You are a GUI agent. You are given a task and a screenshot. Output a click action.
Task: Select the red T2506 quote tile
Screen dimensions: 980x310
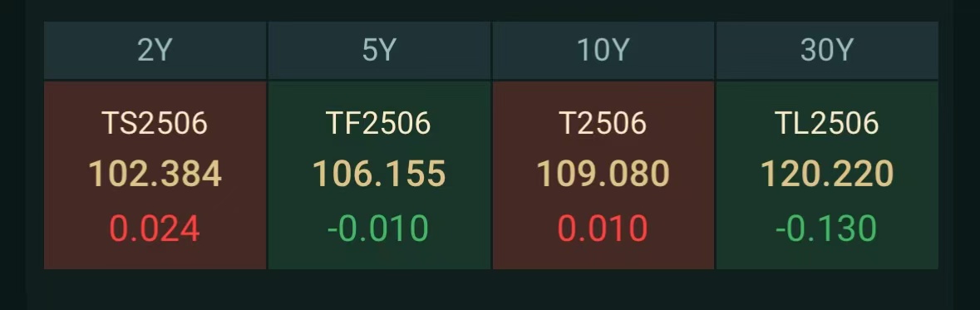[603, 175]
